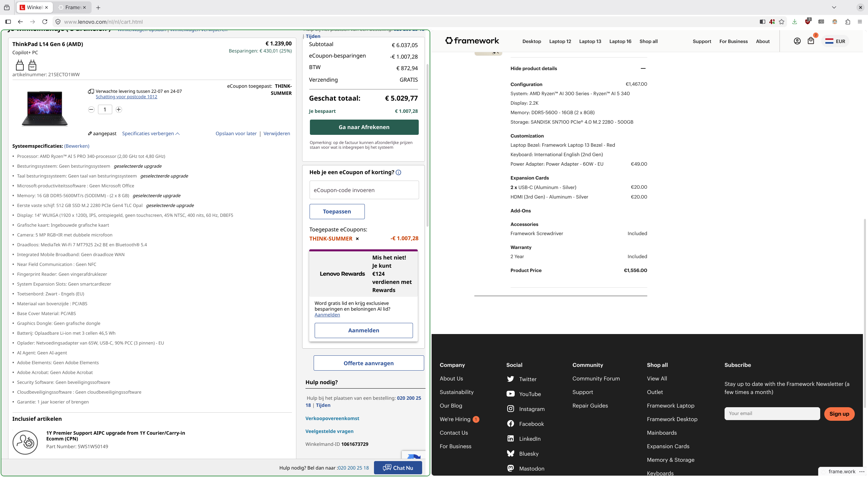This screenshot has height=477, width=868.
Task: Open the Firefox View tab overview icon
Action: (7, 7)
